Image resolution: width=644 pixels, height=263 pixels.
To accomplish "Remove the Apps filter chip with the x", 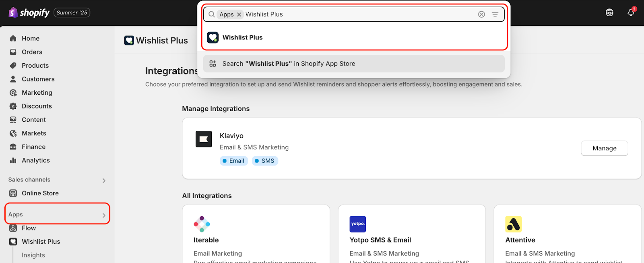I will coord(239,14).
